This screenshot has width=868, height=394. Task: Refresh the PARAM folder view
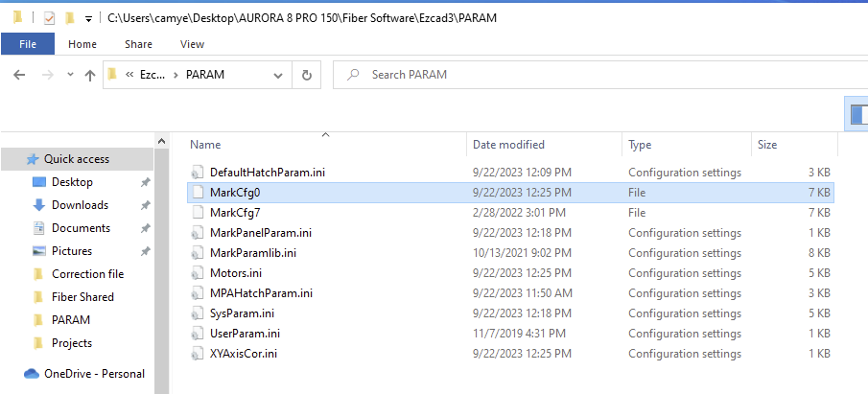click(x=307, y=75)
